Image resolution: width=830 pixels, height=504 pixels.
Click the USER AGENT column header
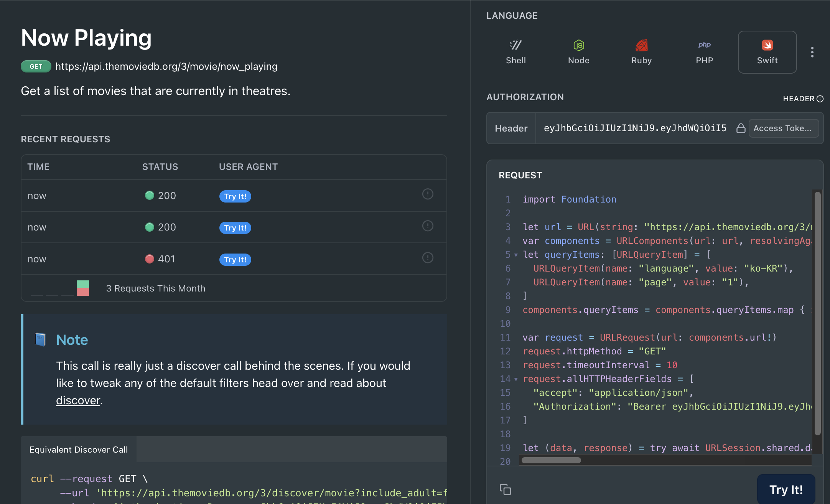tap(248, 167)
